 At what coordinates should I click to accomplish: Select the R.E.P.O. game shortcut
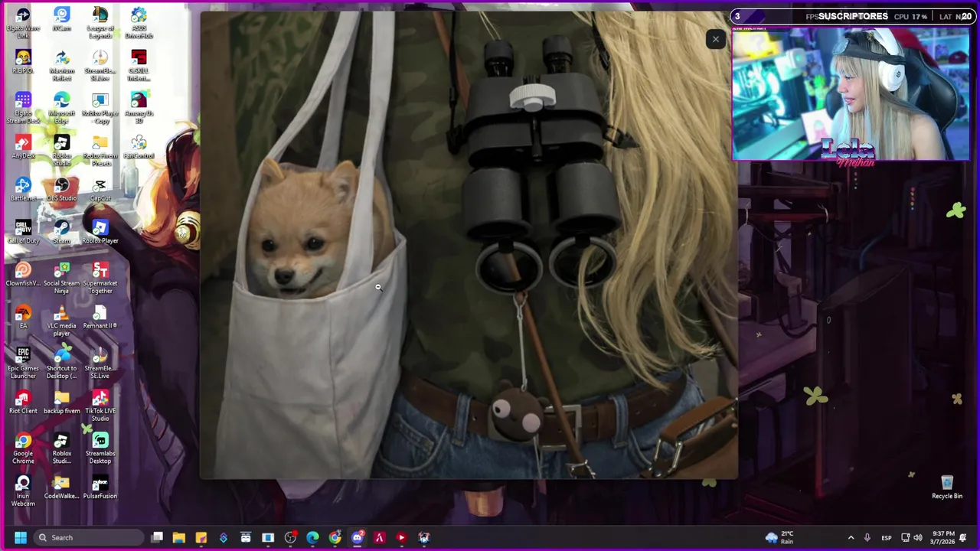click(23, 62)
